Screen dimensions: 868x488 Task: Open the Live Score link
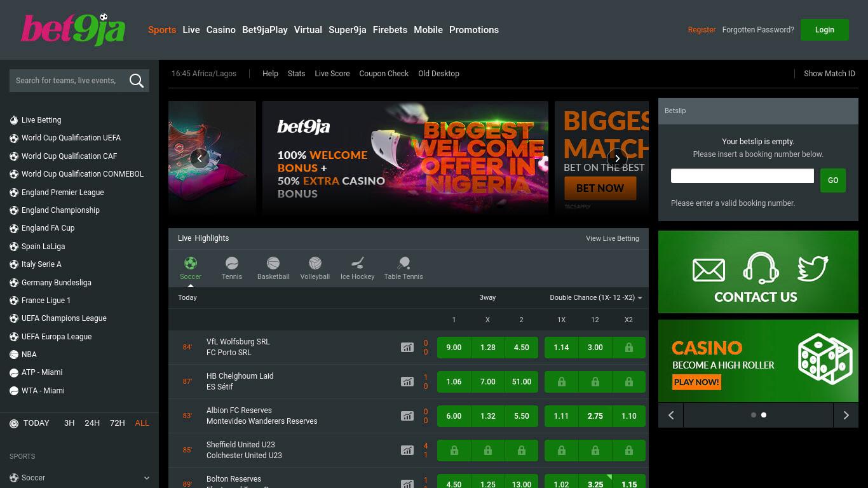pyautogui.click(x=332, y=74)
